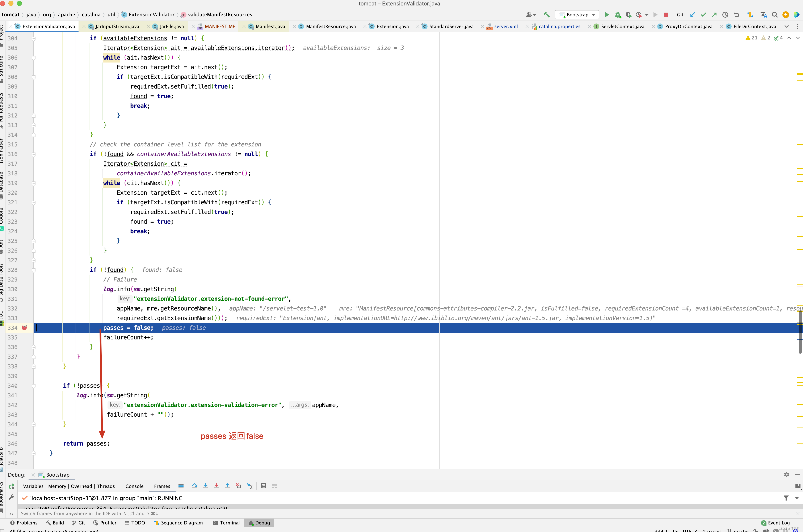
Task: Expand the hidden editor tabs chevron
Action: coord(786,26)
